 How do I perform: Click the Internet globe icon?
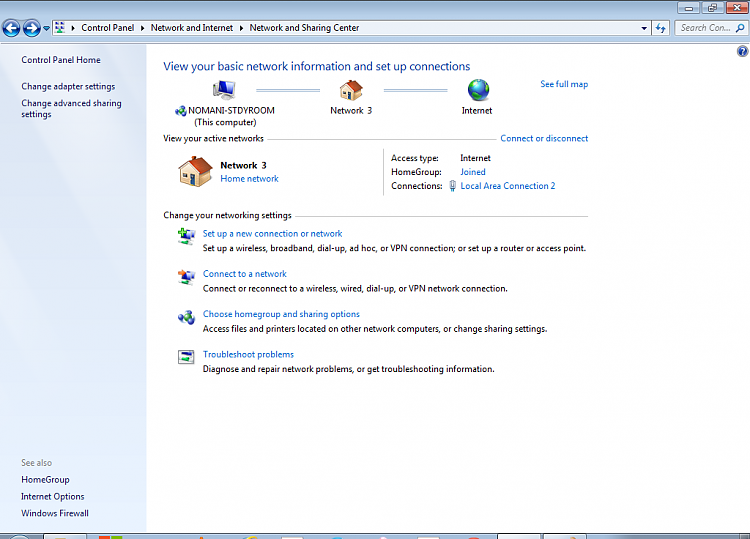click(x=478, y=90)
